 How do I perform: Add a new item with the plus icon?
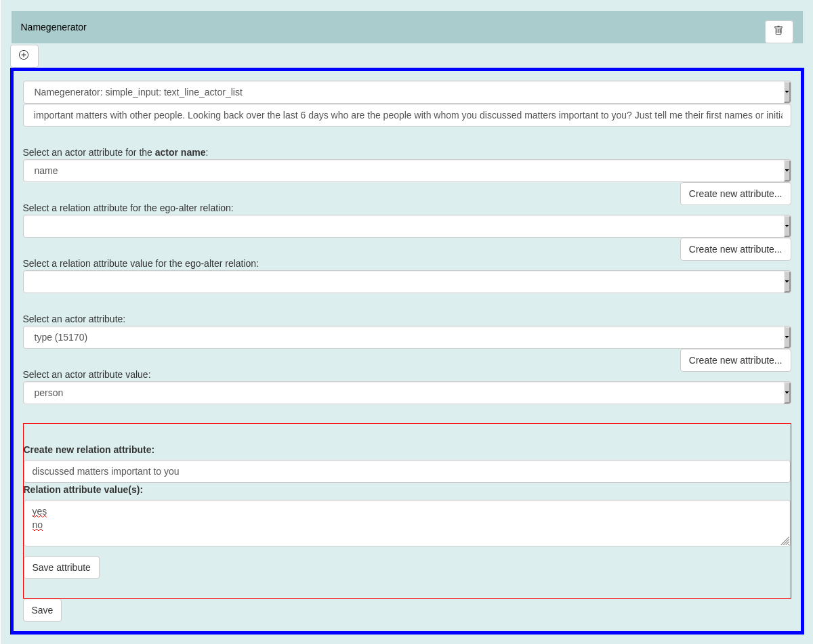[x=24, y=56]
